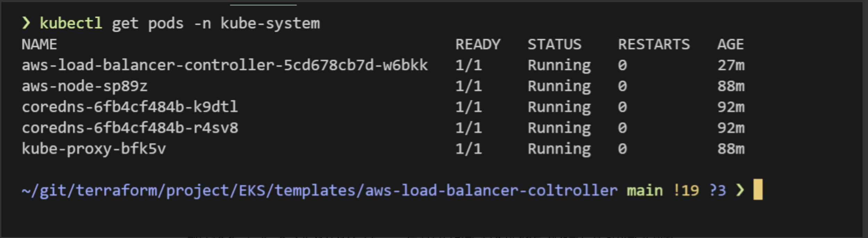Click Running status of aws-load-balancer-controller pod
This screenshot has width=868, height=238.
tap(559, 66)
